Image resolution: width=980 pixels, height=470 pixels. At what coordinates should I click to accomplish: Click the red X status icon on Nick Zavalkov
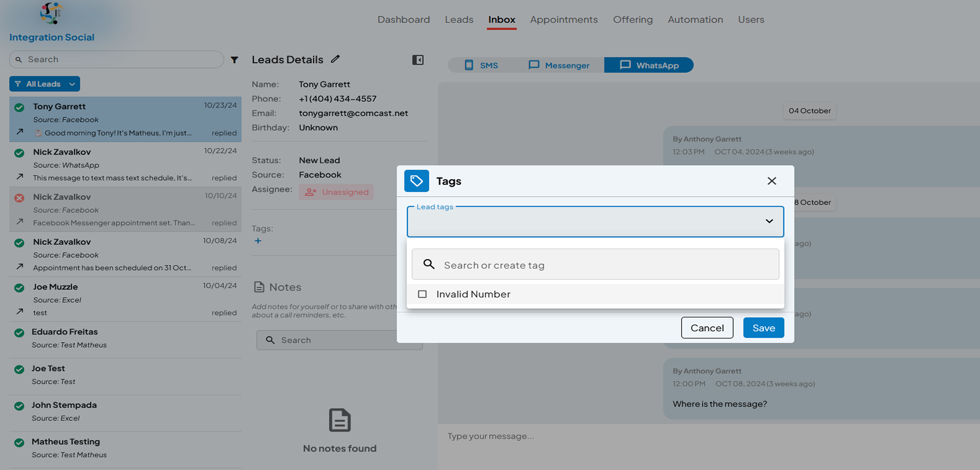(x=19, y=198)
